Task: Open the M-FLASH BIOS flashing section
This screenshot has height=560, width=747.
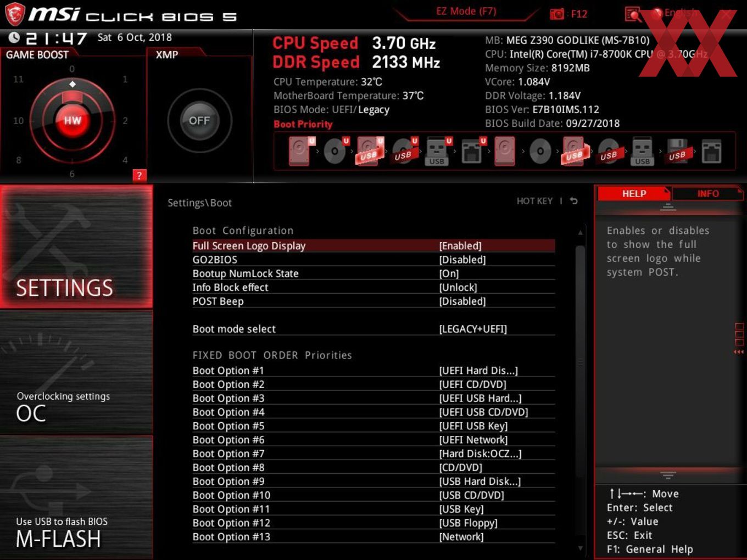Action: (x=76, y=497)
